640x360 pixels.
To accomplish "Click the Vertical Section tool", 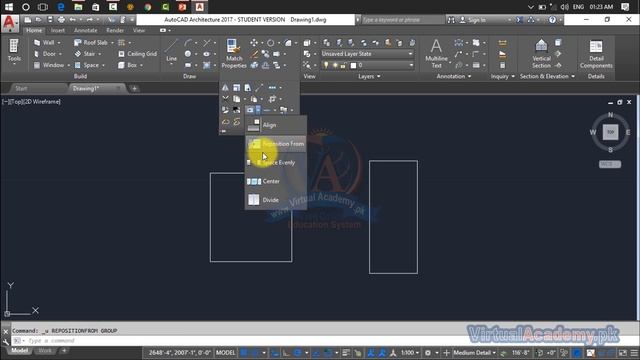I will tap(541, 53).
